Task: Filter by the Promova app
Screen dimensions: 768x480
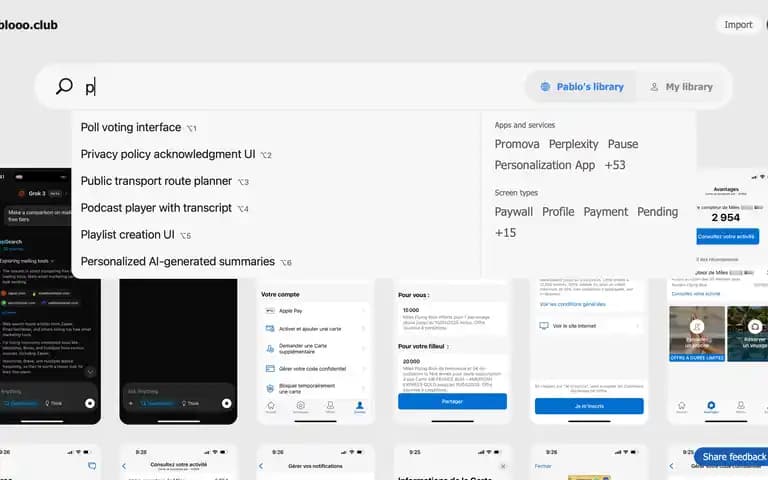Action: (517, 144)
